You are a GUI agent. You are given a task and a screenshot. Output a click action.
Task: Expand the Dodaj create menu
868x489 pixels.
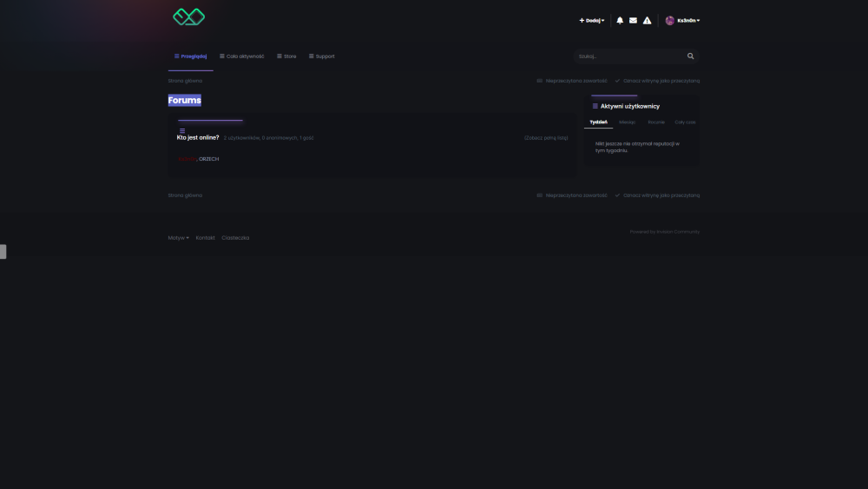click(x=592, y=21)
